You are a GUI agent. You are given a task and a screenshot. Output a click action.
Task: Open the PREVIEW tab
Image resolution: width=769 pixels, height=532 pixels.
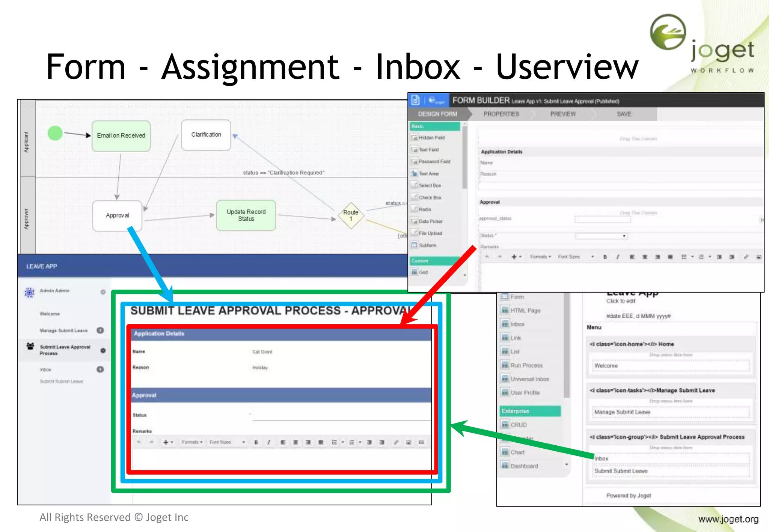[562, 114]
